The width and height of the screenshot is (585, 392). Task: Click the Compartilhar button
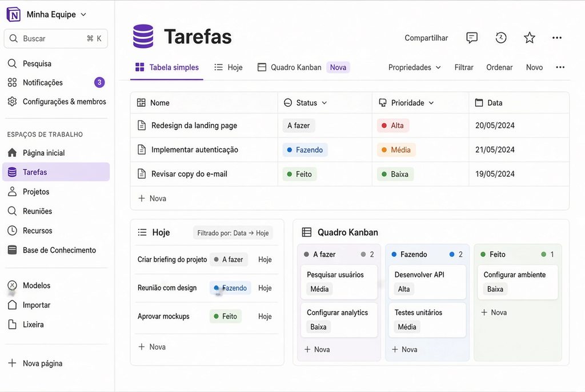pyautogui.click(x=426, y=38)
